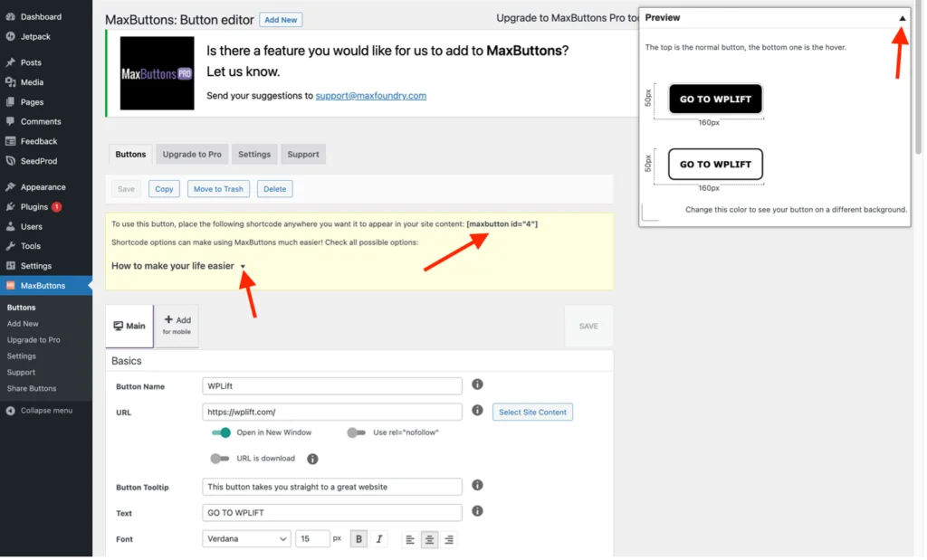Switch to Upgrade to Pro tab
927x560 pixels.
(192, 154)
